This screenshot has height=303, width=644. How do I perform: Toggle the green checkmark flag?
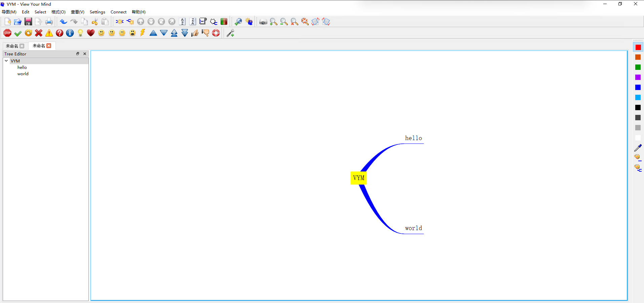(x=18, y=33)
